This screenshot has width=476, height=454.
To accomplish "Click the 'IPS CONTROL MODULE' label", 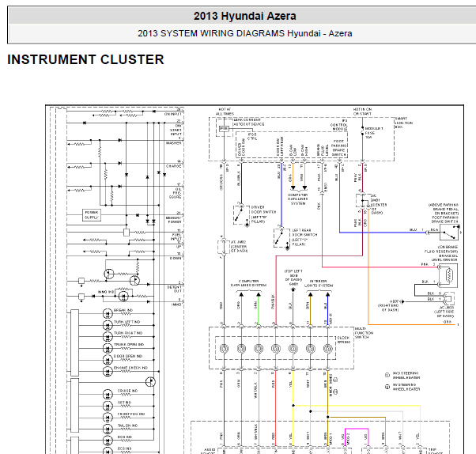I will tap(339, 125).
